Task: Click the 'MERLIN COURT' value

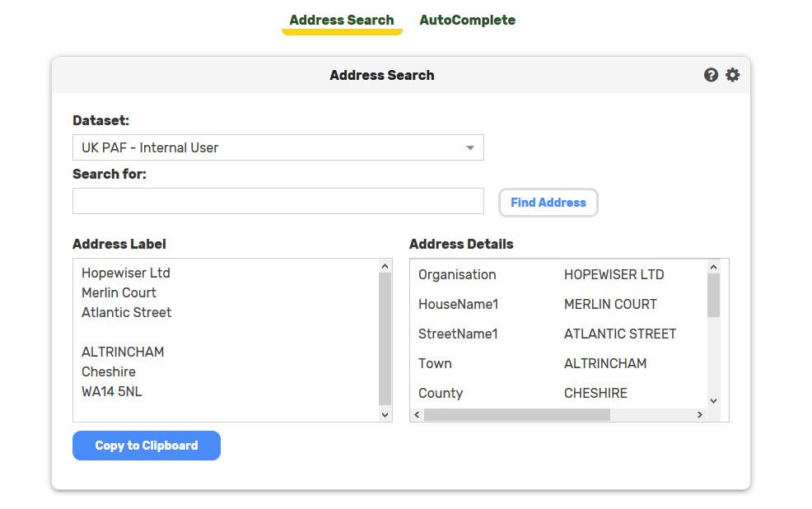Action: 610,304
